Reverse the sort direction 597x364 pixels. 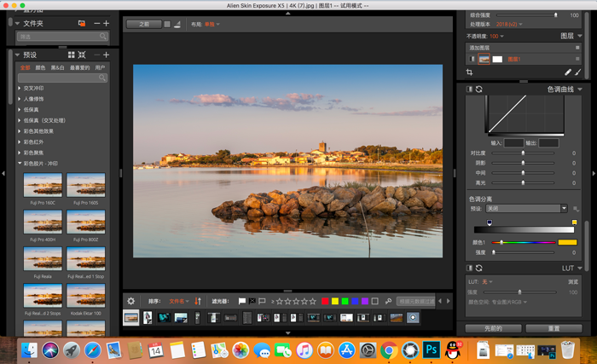[x=198, y=301]
